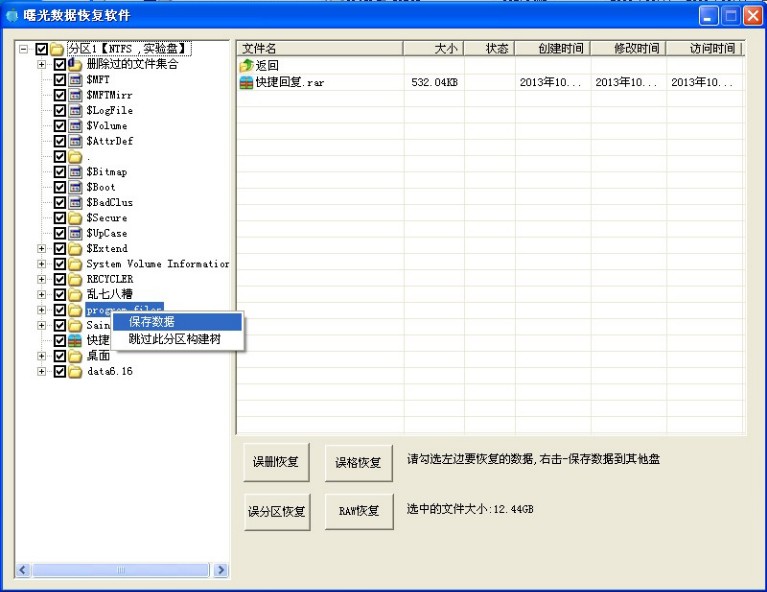Click the 误格恢复 button
Image resolution: width=767 pixels, height=592 pixels.
359,463
